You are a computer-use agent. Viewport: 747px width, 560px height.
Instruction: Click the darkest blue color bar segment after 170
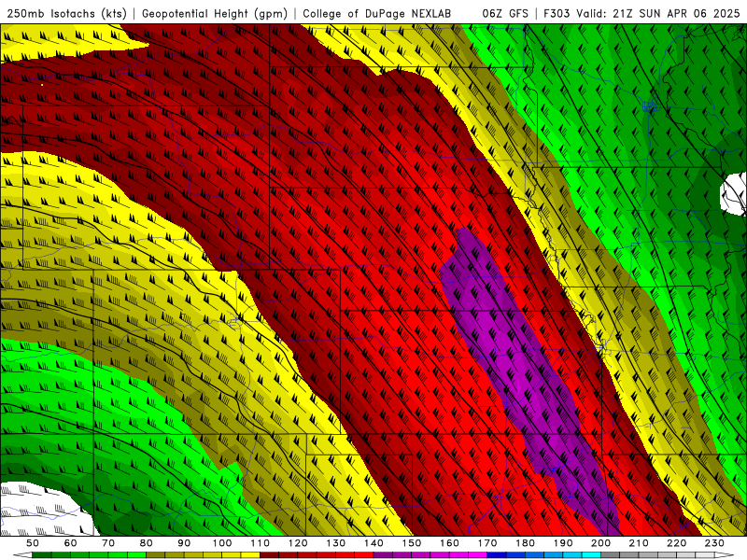(x=497, y=555)
